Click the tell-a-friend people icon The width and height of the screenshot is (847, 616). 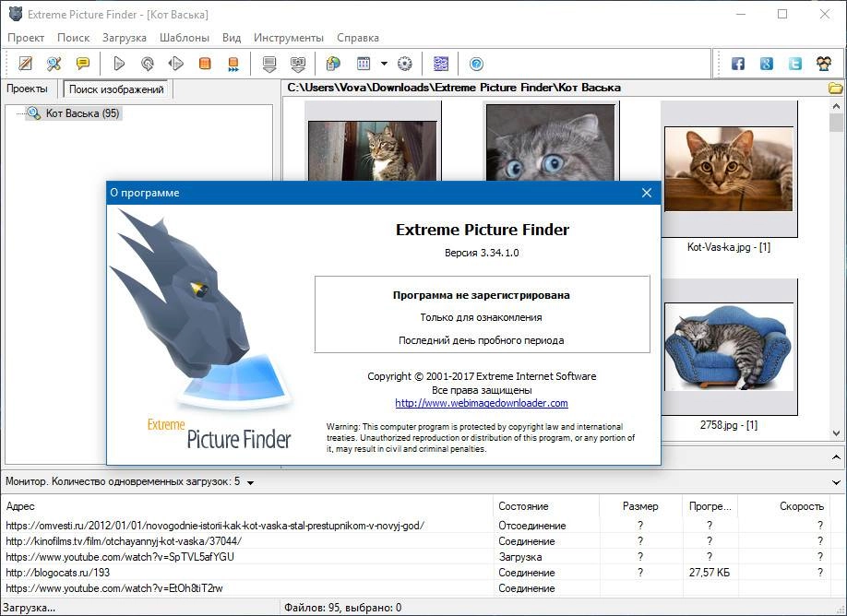pyautogui.click(x=824, y=64)
